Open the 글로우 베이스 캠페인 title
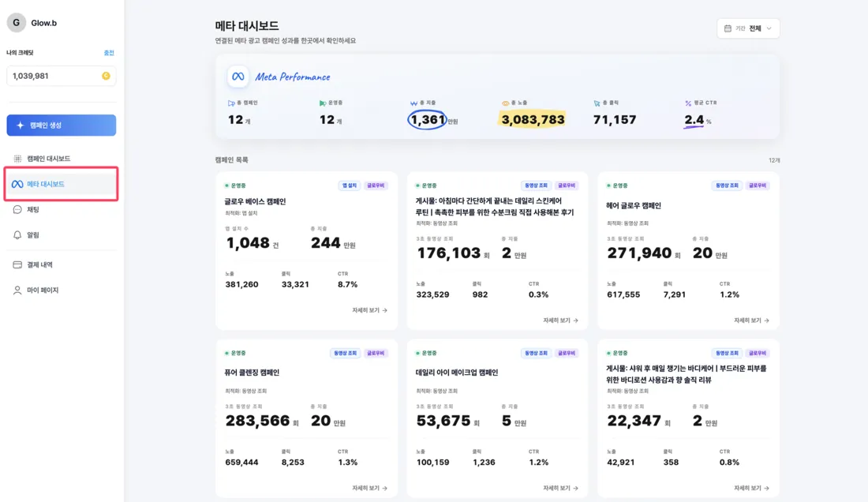The width and height of the screenshot is (868, 502). click(255, 201)
